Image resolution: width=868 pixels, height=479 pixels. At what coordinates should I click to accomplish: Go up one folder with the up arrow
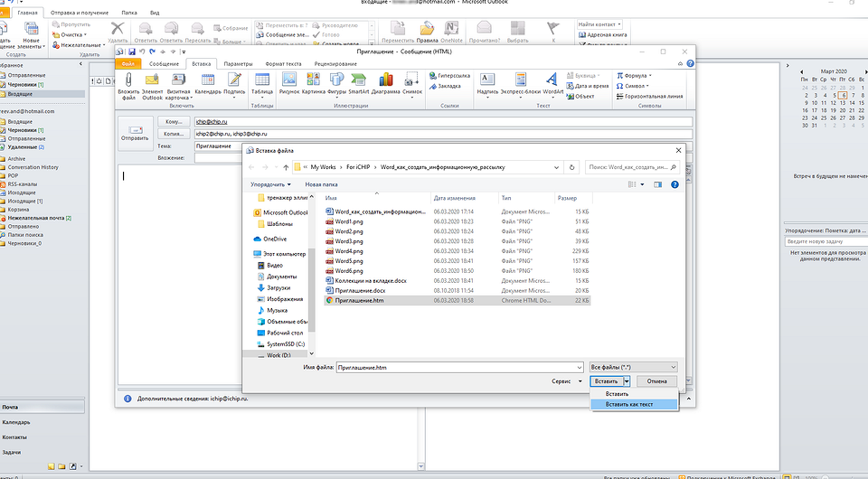coord(286,167)
